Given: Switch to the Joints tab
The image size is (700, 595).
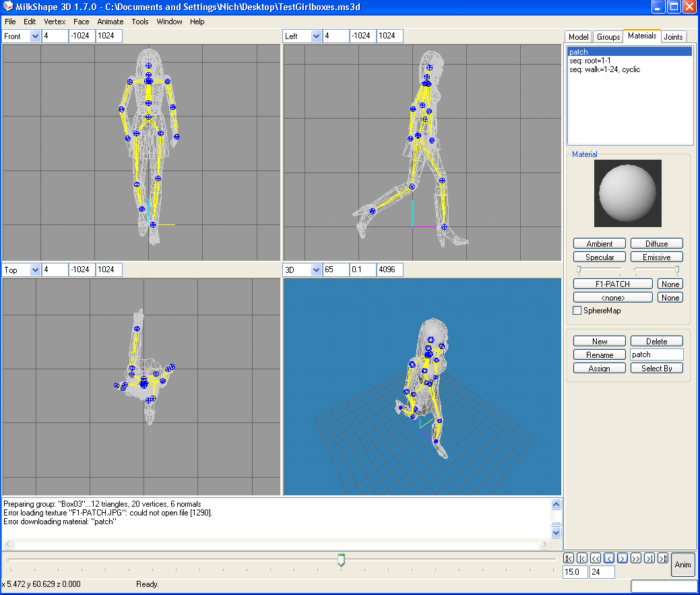Looking at the screenshot, I should click(673, 37).
